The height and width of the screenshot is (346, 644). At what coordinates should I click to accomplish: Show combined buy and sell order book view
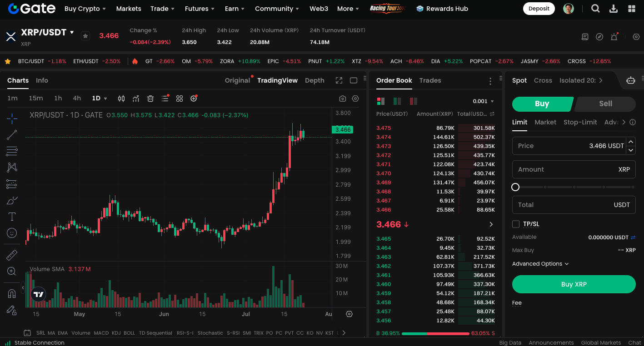[381, 101]
